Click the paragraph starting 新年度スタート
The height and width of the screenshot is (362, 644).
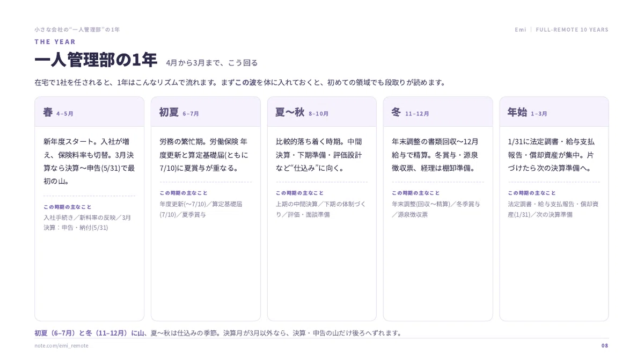(89, 161)
